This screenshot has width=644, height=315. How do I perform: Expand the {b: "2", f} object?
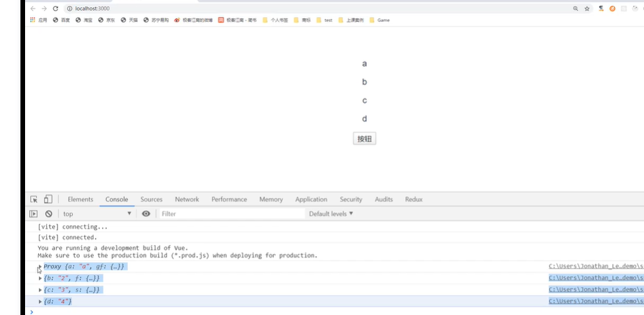(x=40, y=279)
